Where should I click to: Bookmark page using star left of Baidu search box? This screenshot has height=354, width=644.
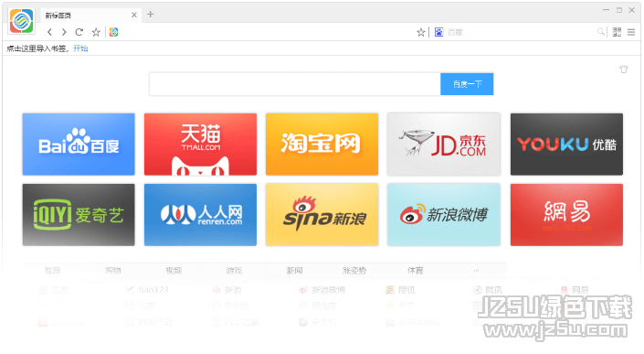pos(420,32)
